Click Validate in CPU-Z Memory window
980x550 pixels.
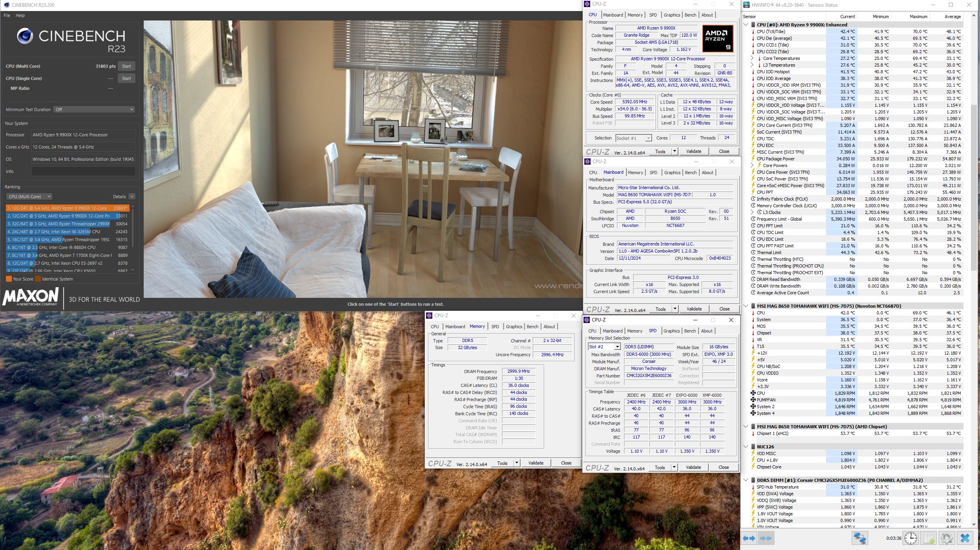click(535, 463)
